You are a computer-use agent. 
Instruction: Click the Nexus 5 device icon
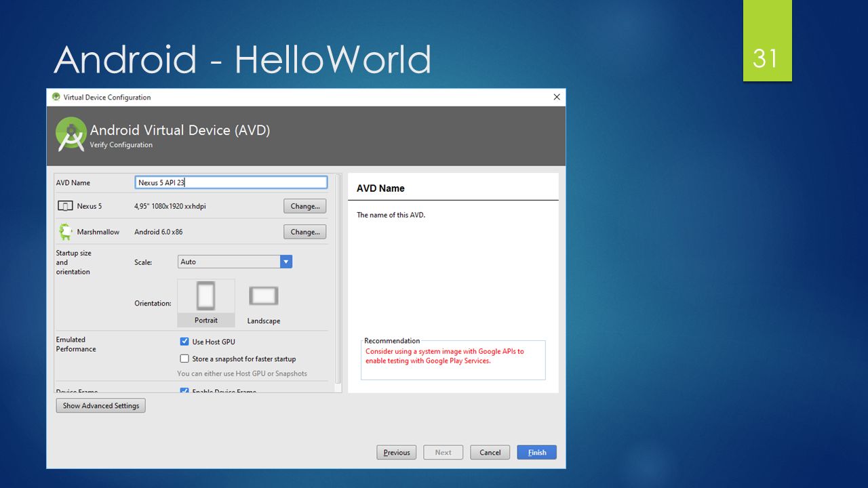[65, 206]
